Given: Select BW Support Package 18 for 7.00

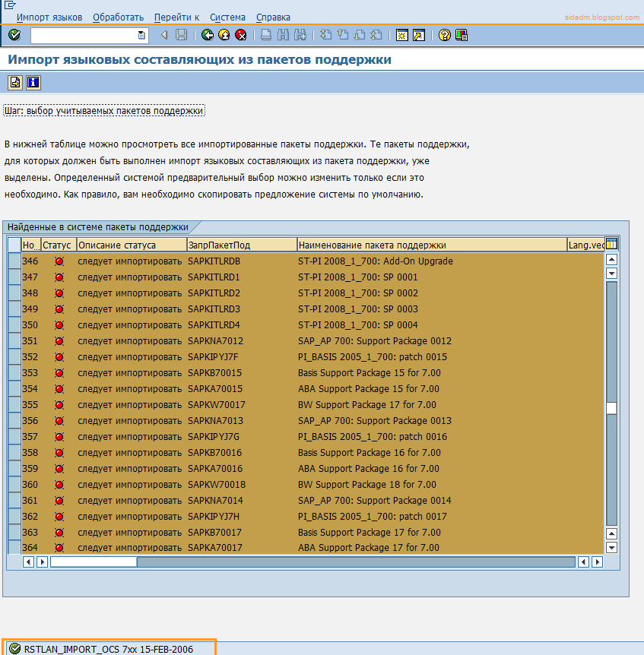Looking at the screenshot, I should pos(367,485).
